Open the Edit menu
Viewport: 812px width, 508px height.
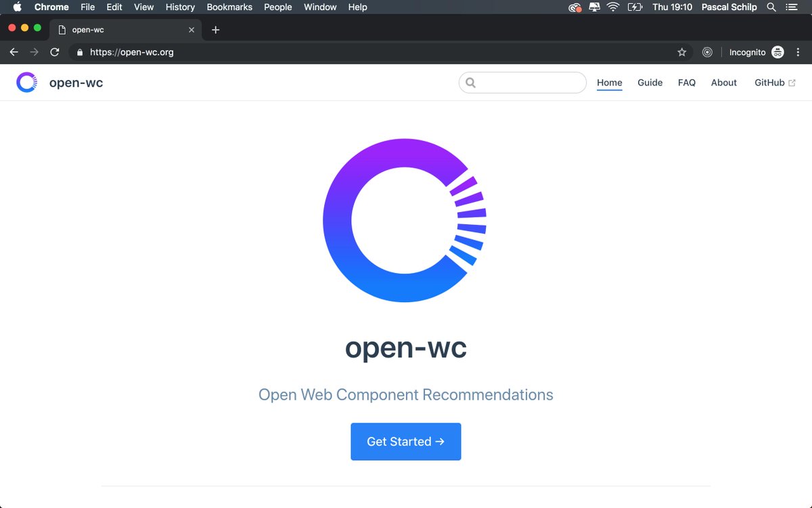pyautogui.click(x=114, y=7)
